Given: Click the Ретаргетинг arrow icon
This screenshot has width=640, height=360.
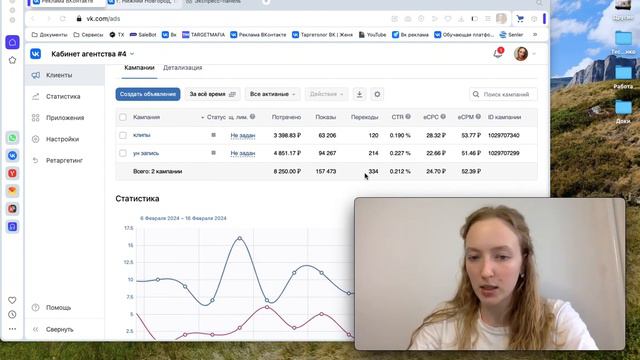Looking at the screenshot, I should (36, 160).
